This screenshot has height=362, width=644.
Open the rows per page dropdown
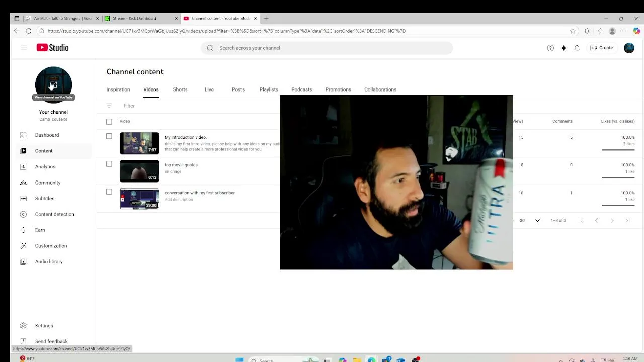pyautogui.click(x=530, y=220)
